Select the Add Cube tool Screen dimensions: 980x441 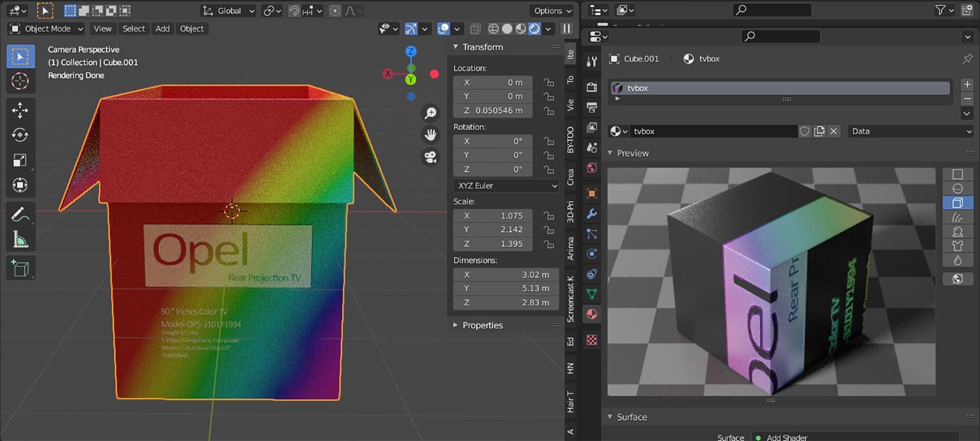20,268
